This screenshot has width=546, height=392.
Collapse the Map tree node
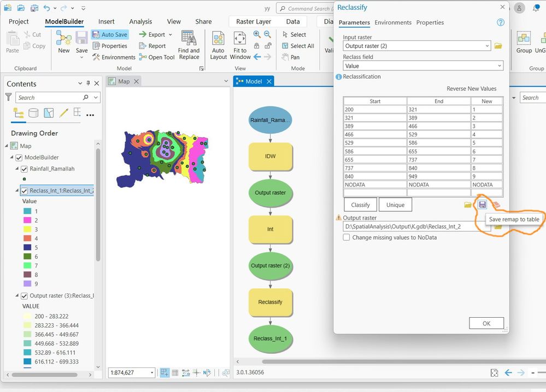coord(6,146)
